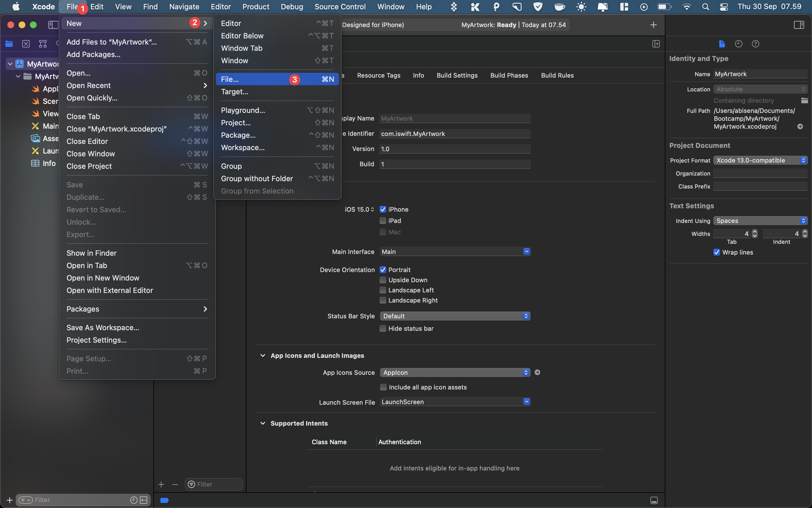Open the Project navigator folder icon
Image resolution: width=812 pixels, height=508 pixels.
coord(9,44)
